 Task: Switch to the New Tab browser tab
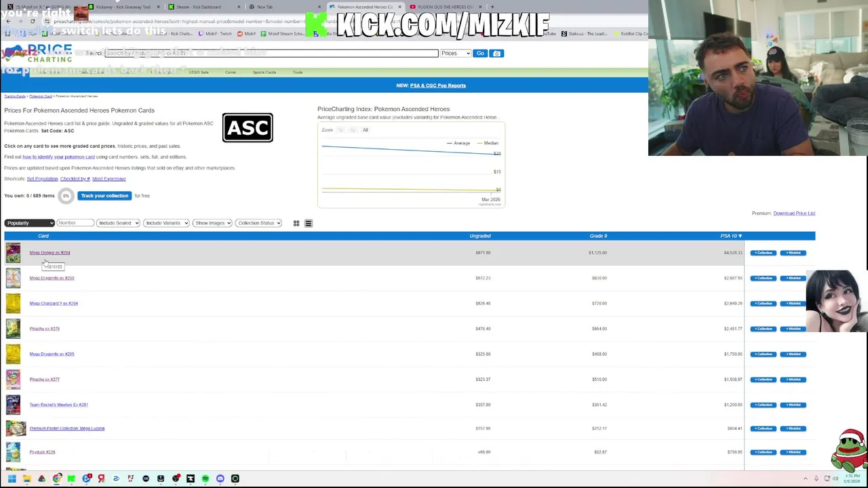tap(285, 7)
